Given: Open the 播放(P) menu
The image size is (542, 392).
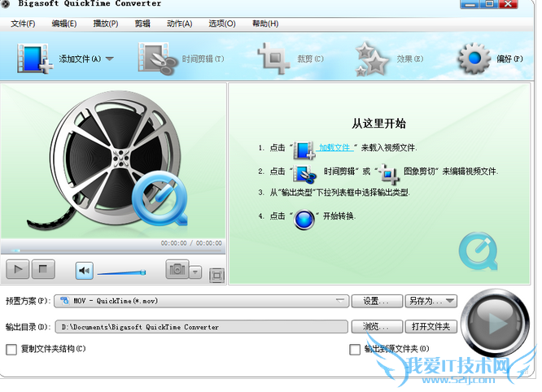Looking at the screenshot, I should [106, 24].
